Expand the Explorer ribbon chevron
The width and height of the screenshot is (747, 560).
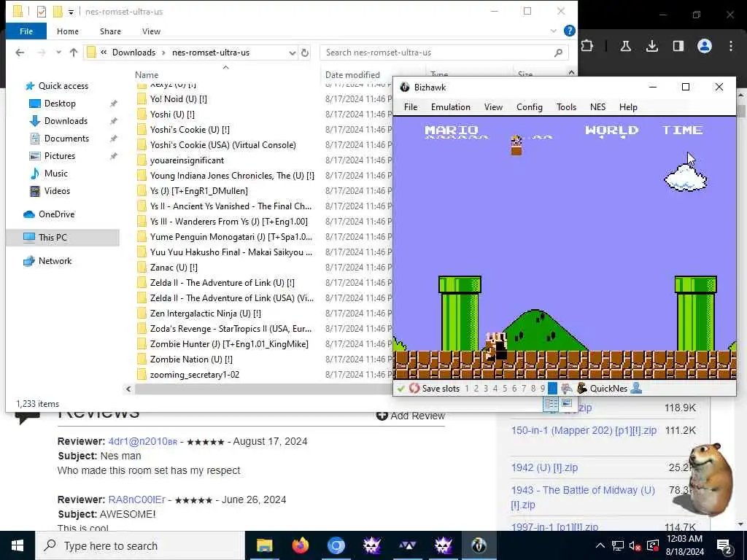(x=553, y=31)
